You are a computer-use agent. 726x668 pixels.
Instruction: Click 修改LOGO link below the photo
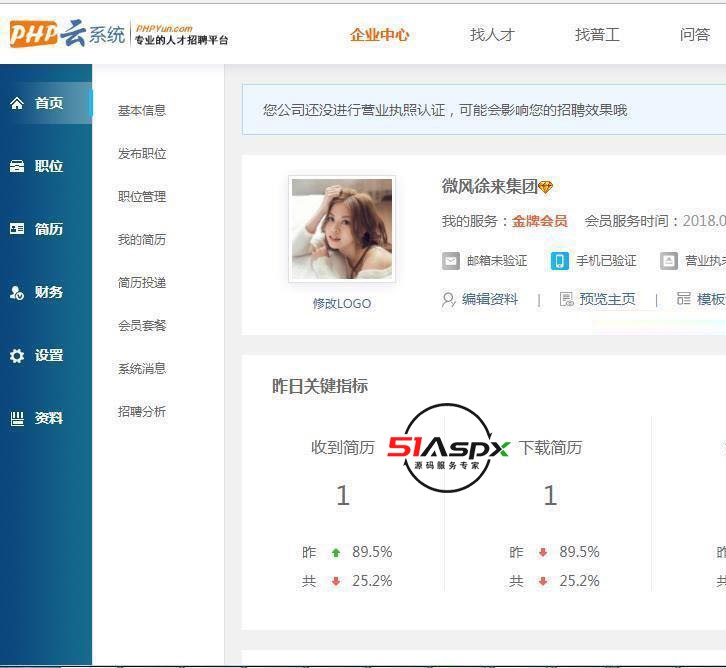point(342,304)
